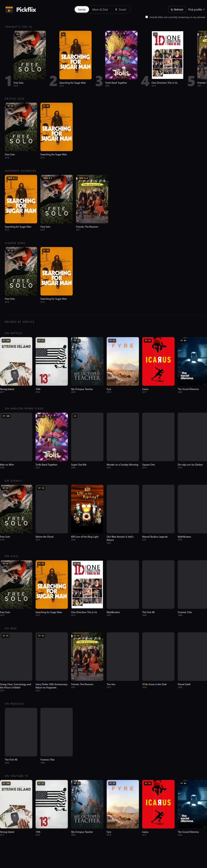Screen dimensions: 207x868
Task: Switch to the Smart tab
Action: pos(120,10)
